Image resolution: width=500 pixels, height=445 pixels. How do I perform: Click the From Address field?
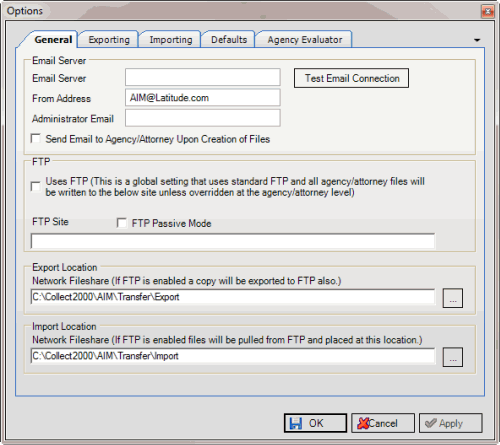(203, 98)
